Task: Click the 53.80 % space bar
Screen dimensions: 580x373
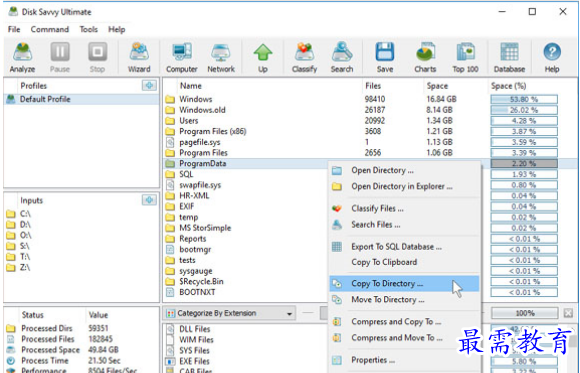Action: (524, 99)
